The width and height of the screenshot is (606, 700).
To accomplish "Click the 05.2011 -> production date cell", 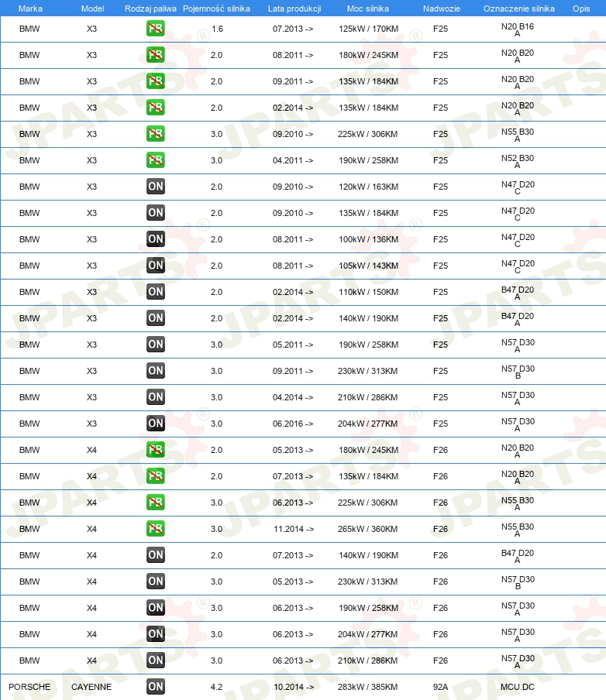I will click(x=293, y=345).
